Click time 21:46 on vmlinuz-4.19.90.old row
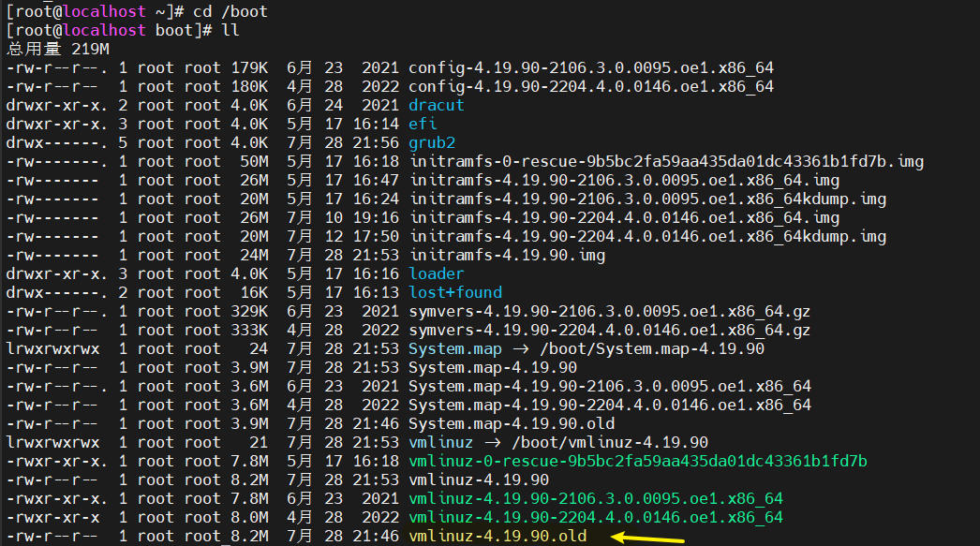This screenshot has height=546, width=980. coord(376,536)
